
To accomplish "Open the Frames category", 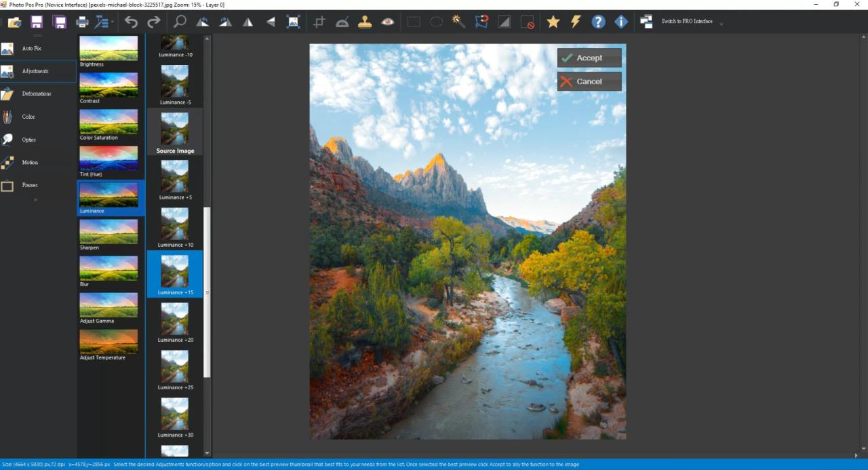I will click(x=38, y=185).
